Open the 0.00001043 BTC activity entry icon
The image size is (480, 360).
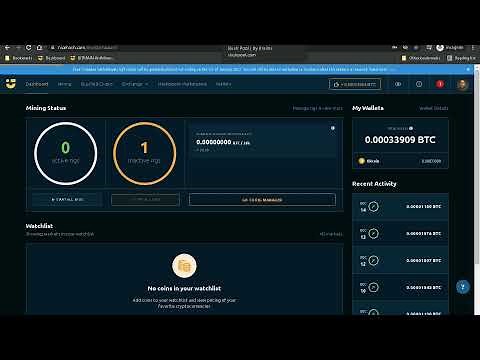pyautogui.click(x=373, y=287)
